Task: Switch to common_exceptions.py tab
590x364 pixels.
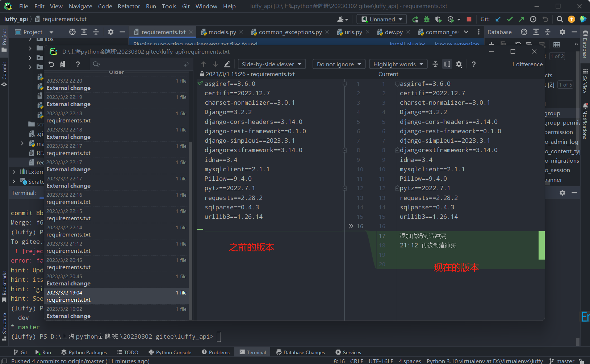Action: (x=290, y=32)
